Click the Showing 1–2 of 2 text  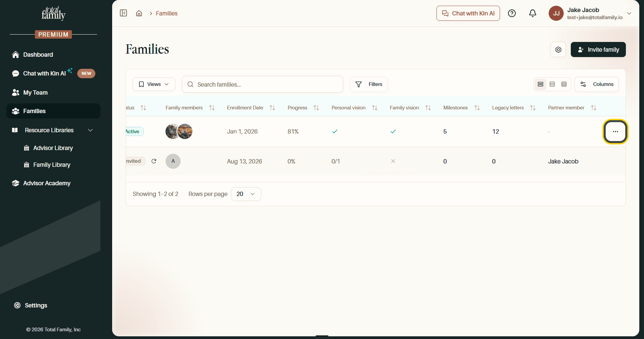point(155,194)
